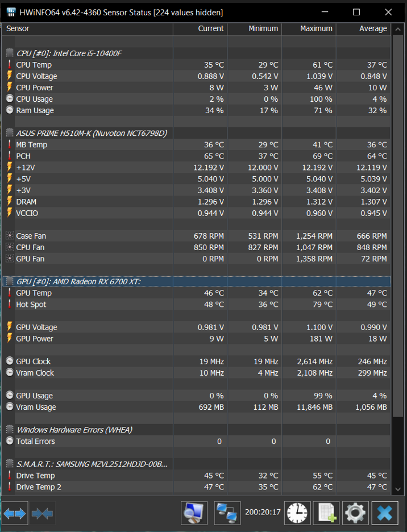Screen dimensions: 407x532
Task: Click the collapse columns arrows button
Action: pyautogui.click(x=43, y=513)
